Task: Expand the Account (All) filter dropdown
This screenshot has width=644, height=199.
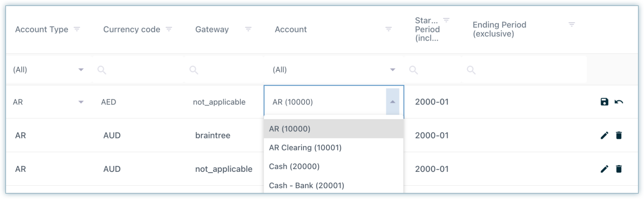Action: pyautogui.click(x=392, y=70)
